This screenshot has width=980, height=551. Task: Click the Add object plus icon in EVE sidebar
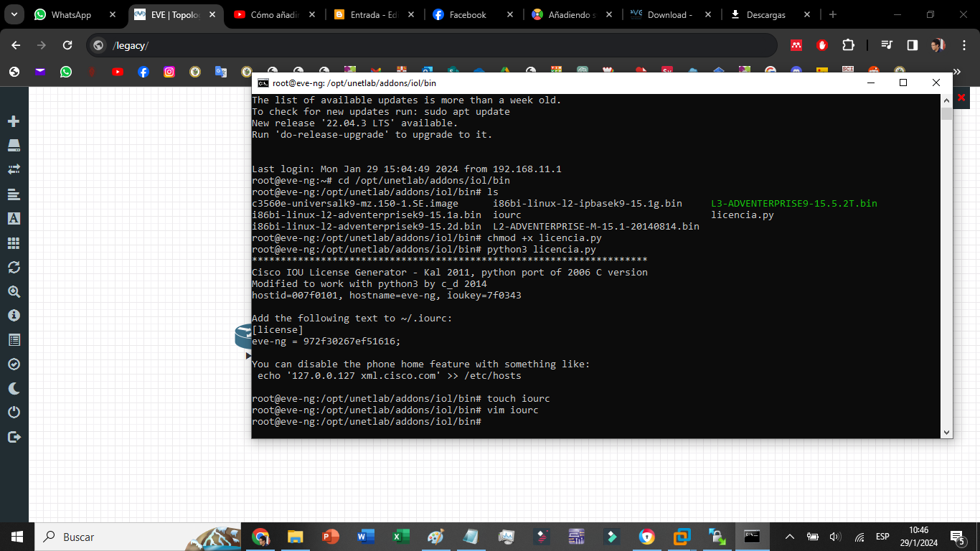(x=13, y=121)
